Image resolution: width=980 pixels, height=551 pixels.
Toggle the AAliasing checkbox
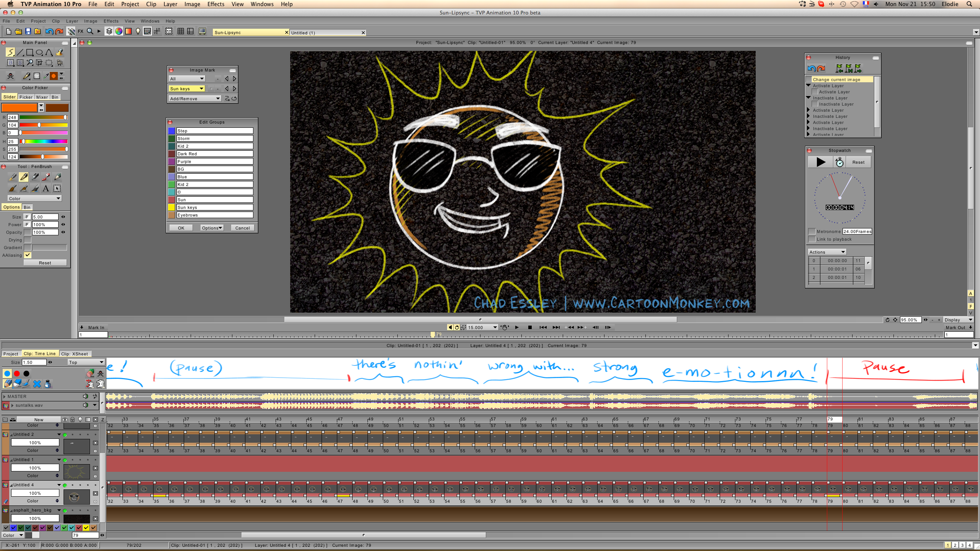coord(28,255)
